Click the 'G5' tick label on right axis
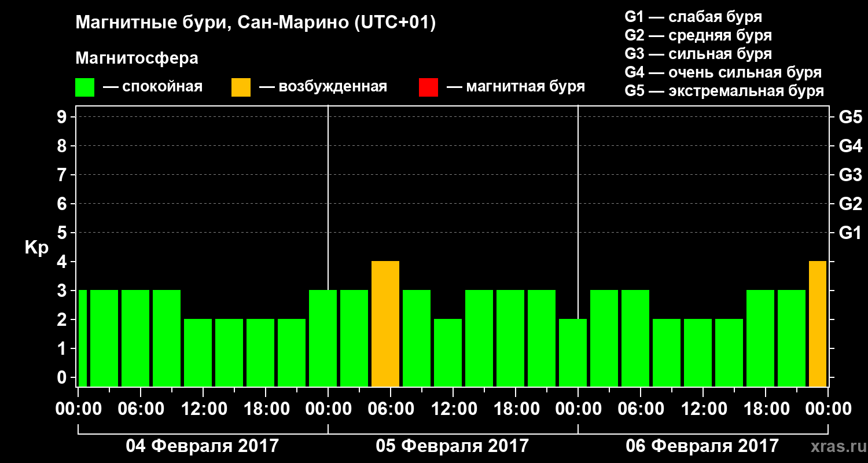This screenshot has width=868, height=463. pos(850,117)
